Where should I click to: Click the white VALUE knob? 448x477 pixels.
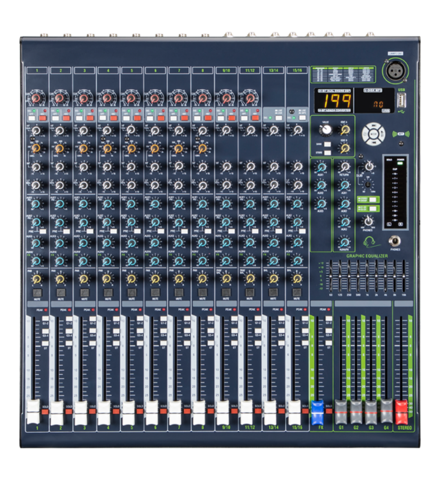pyautogui.click(x=325, y=130)
